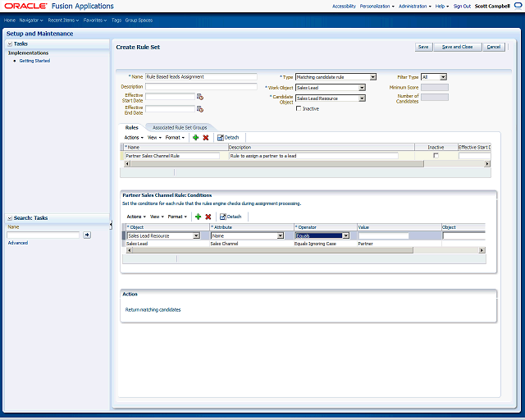Image resolution: width=525 pixels, height=420 pixels.
Task: Open Effective Start Date calendar picker
Action: [200, 97]
